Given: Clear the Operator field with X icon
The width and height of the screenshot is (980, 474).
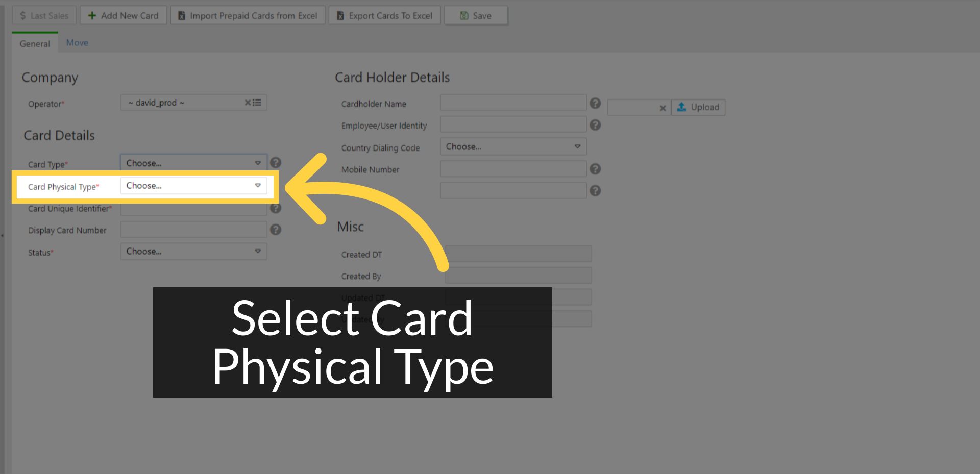Looking at the screenshot, I should pyautogui.click(x=248, y=103).
